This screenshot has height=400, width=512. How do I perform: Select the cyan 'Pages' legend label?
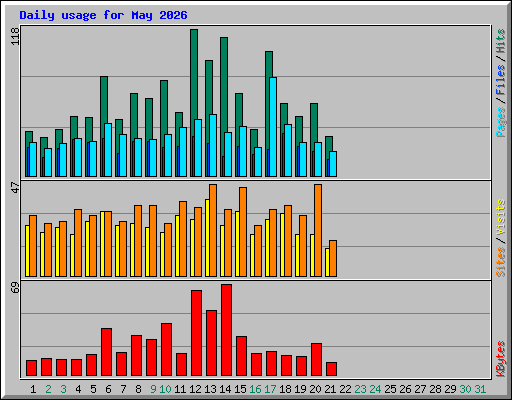coord(500,122)
